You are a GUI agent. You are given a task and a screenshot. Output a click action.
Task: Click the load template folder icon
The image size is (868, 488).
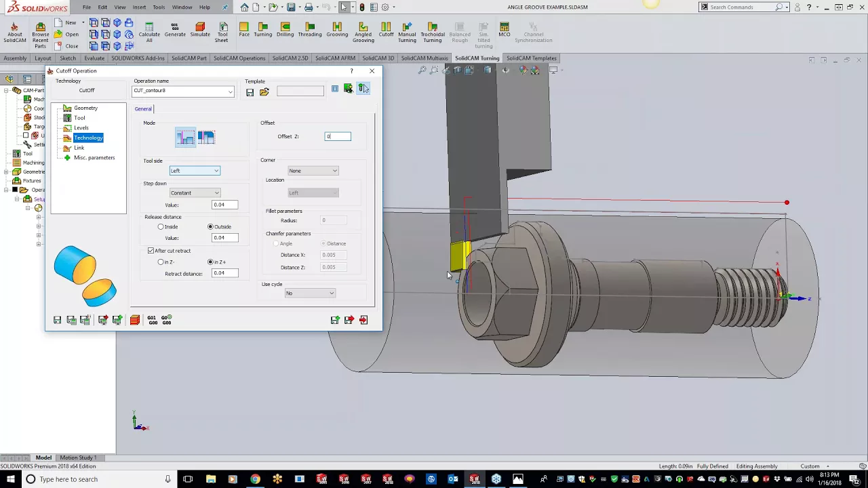pyautogui.click(x=264, y=92)
